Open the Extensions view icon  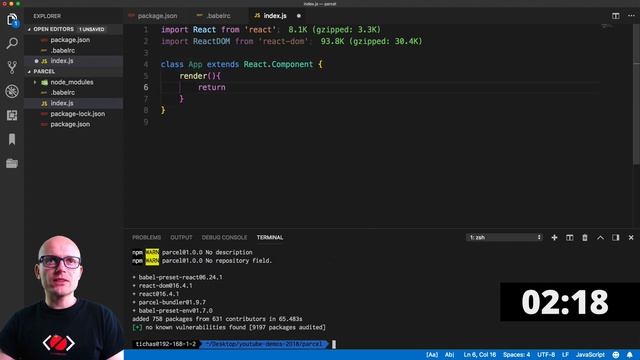[12, 115]
